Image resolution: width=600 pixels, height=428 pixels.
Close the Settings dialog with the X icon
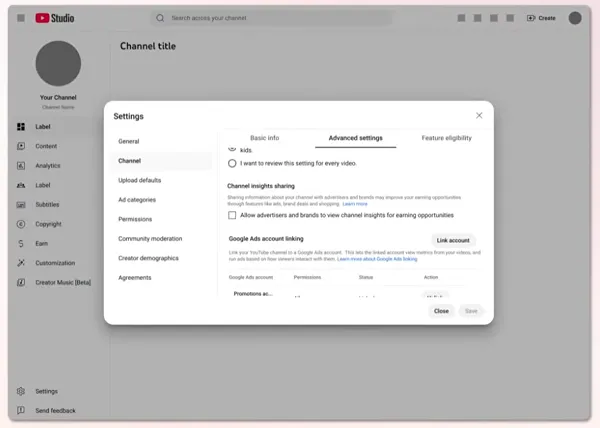coord(479,116)
